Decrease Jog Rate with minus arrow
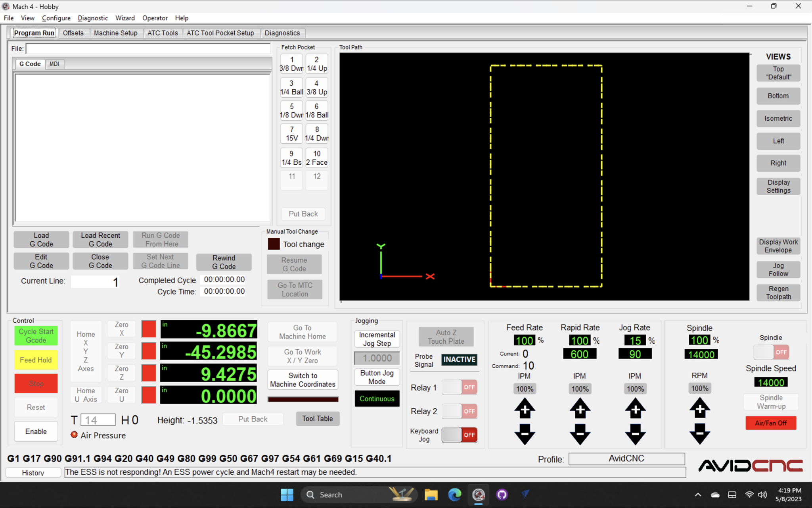Viewport: 812px width, 508px height. click(x=635, y=434)
